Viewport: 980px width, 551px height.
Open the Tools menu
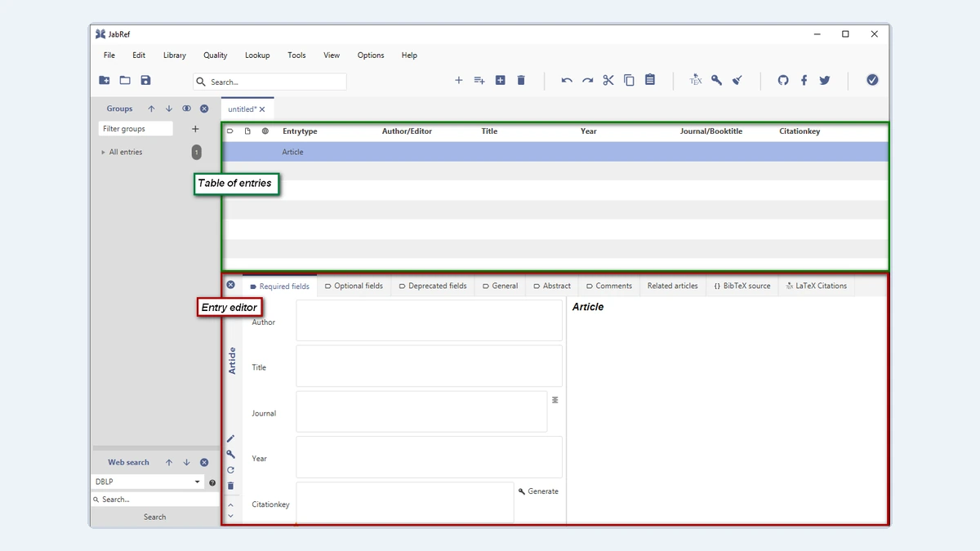pyautogui.click(x=296, y=56)
